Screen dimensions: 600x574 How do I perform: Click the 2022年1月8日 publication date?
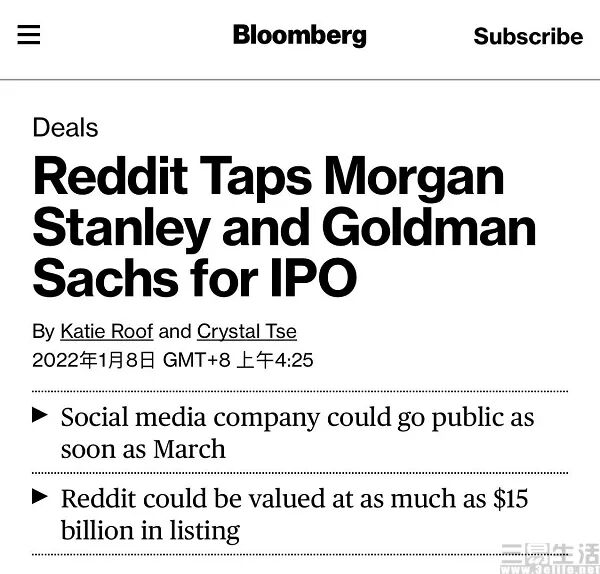coord(94,360)
